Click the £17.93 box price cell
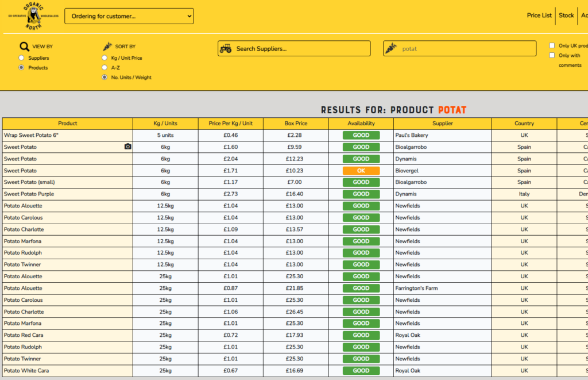588x380 pixels. click(295, 335)
